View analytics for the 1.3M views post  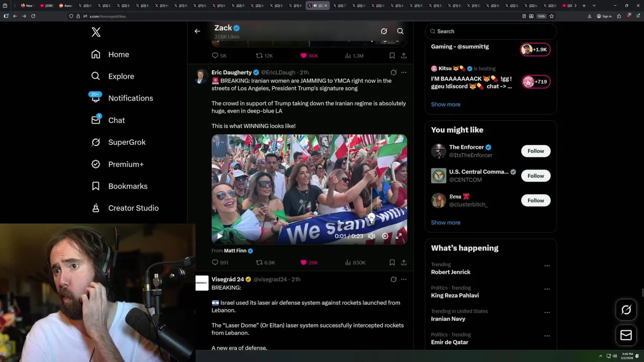coord(354,56)
